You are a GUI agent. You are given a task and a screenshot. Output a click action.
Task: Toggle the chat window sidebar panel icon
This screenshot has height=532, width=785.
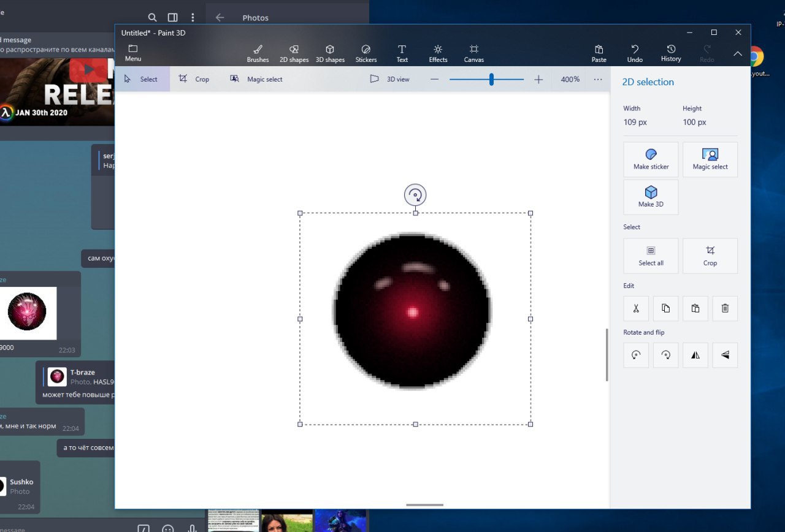(173, 18)
